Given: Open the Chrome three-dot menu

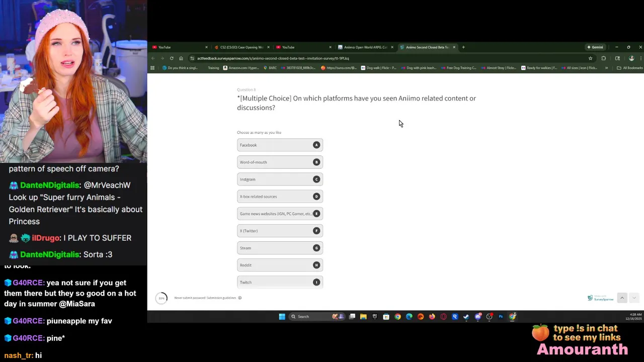Looking at the screenshot, I should point(640,58).
